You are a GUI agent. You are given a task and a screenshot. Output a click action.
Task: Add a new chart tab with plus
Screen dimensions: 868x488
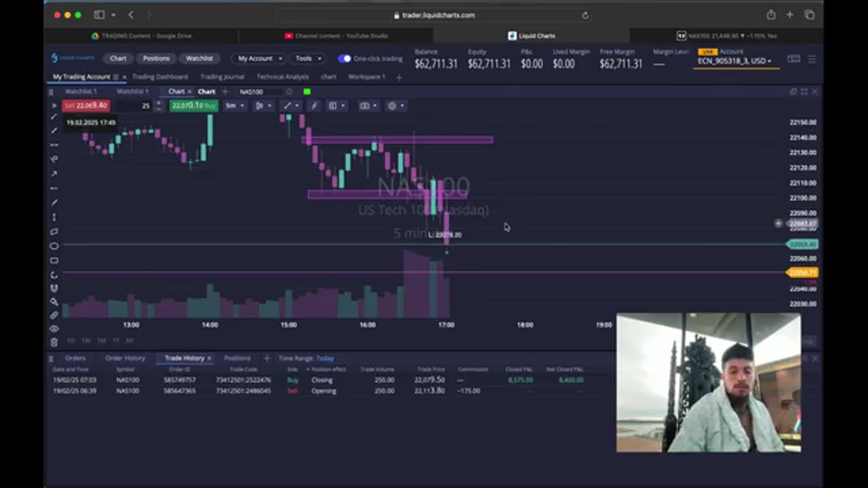pyautogui.click(x=225, y=91)
